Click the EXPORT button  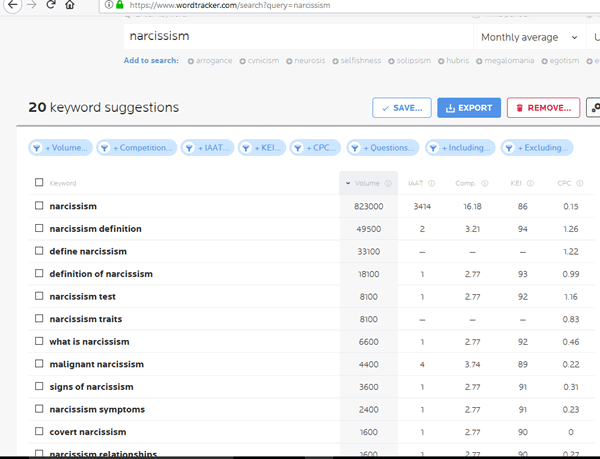click(469, 108)
